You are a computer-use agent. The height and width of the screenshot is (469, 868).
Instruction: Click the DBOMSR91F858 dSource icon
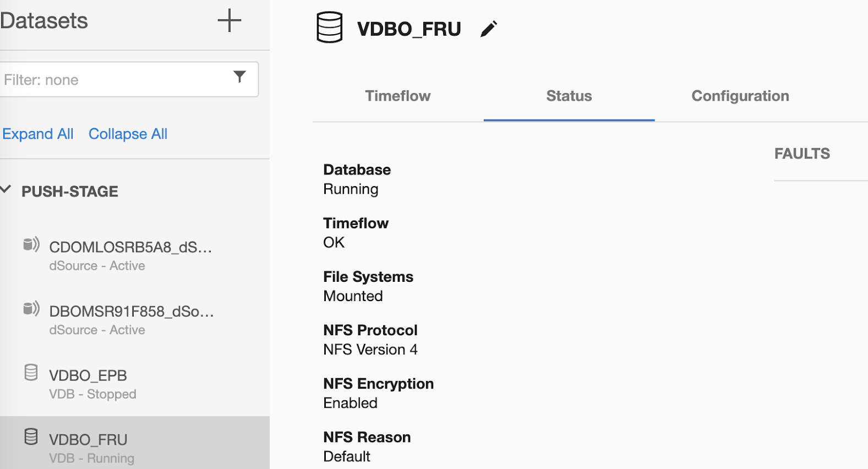(x=31, y=308)
